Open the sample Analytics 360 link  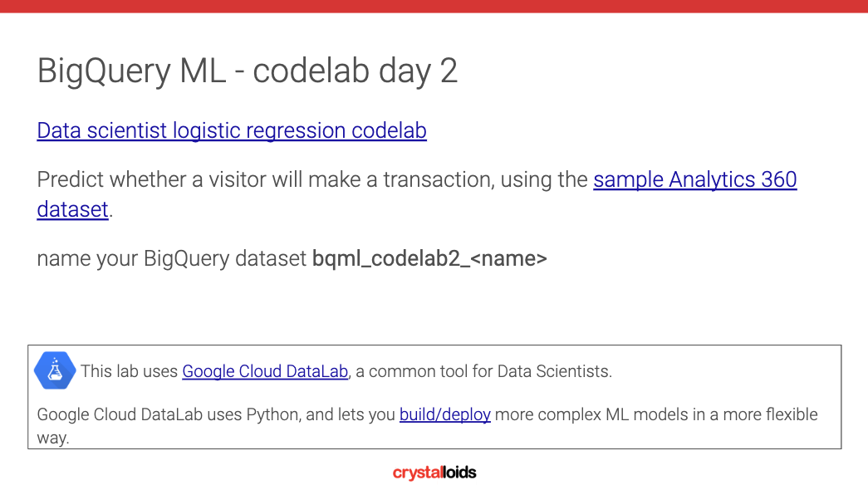pos(694,179)
